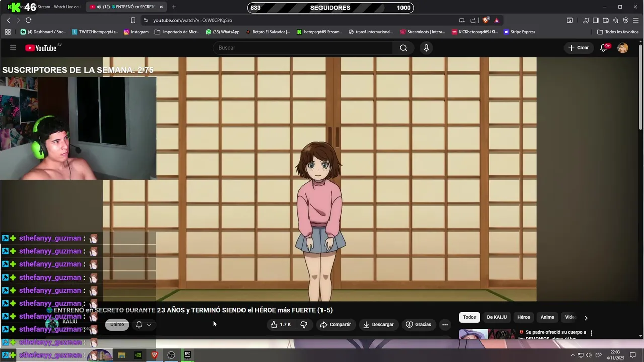Open the KICKbetopagd69 bookmark
The width and height of the screenshot is (644, 362).
pos(475,32)
